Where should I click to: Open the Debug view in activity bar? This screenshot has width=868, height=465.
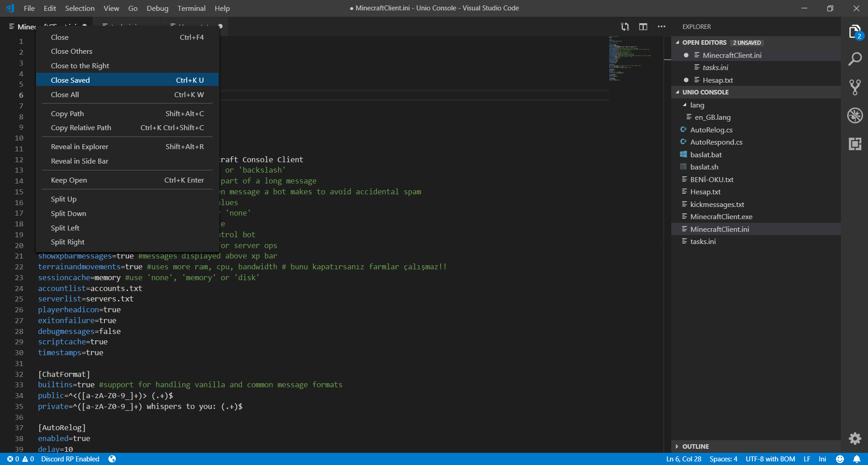point(854,115)
